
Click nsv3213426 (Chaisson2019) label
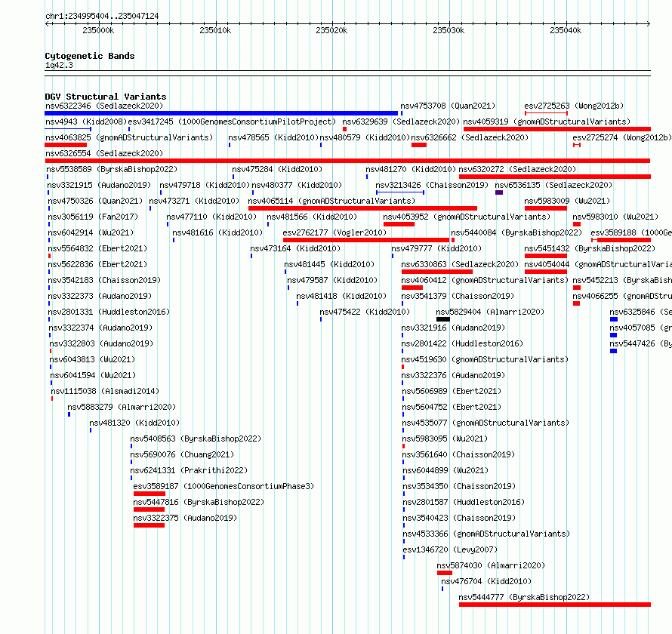pos(432,185)
